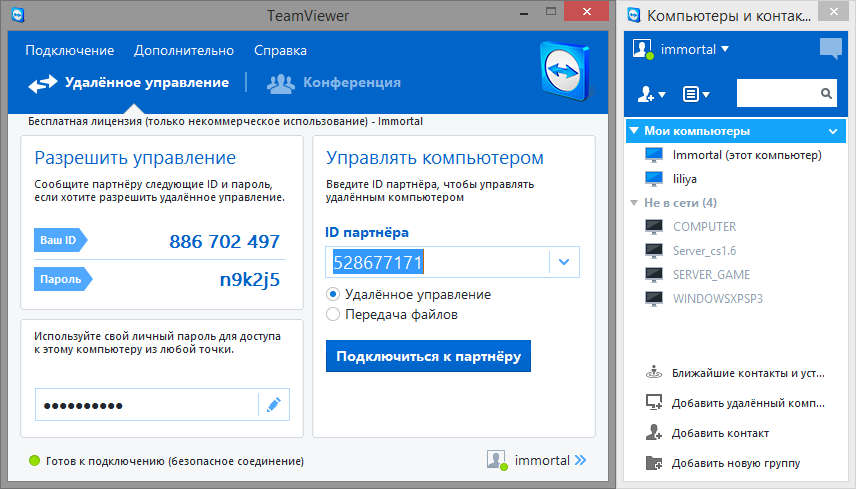
Task: Open the Справка menu
Action: [x=280, y=51]
